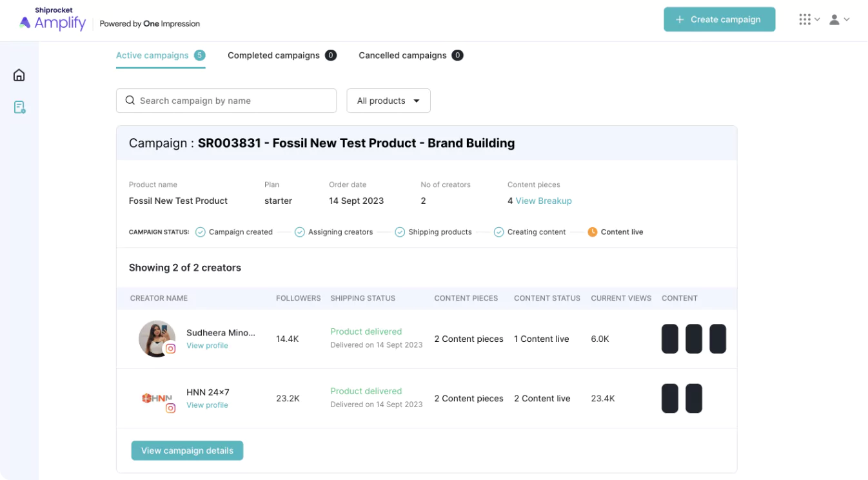Viewport: 868px width, 480px height.
Task: Expand the All products dropdown
Action: tap(389, 101)
